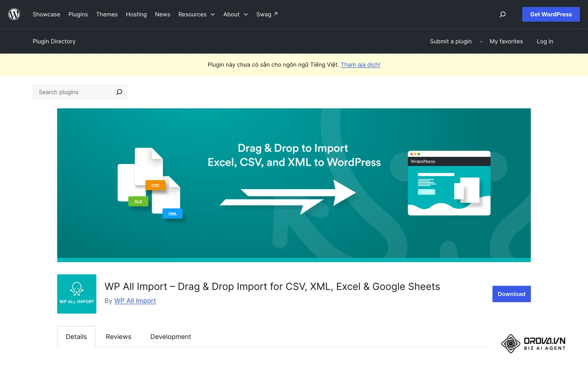Switch to the Reviews tab

tap(118, 337)
